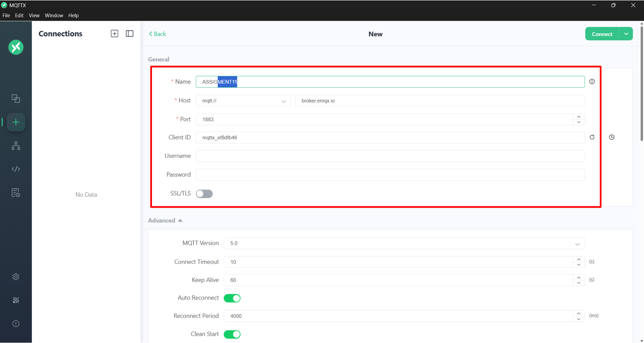
Task: Collapse the Advanced section
Action: pos(165,220)
